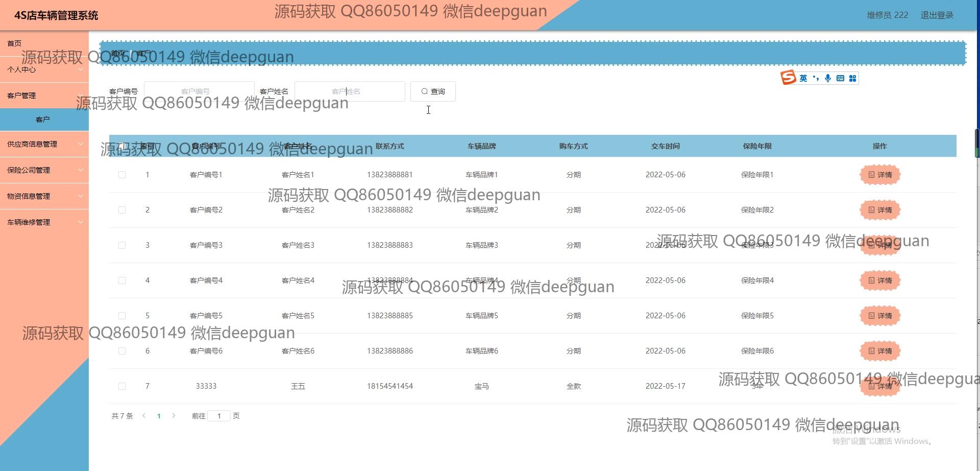Click the 共 7 条 total count
Viewport: 980px width, 471px height.
122,416
